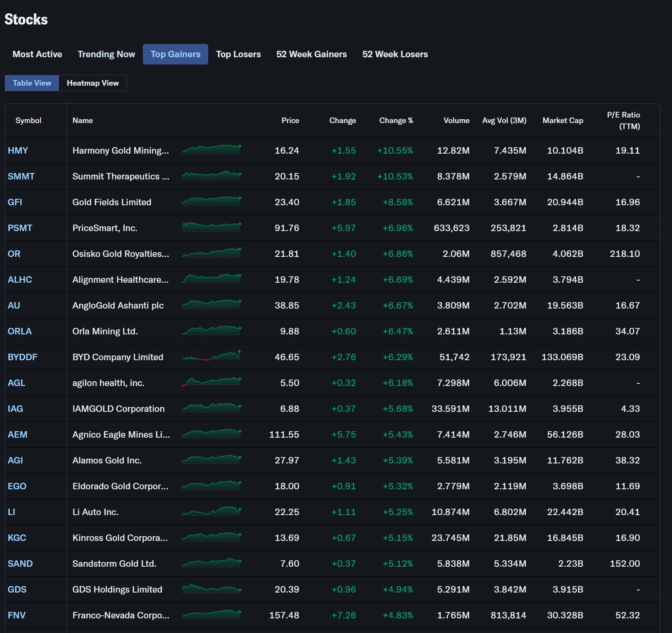672x633 pixels.
Task: Click BYDDF market cap 133.069B
Action: point(562,357)
